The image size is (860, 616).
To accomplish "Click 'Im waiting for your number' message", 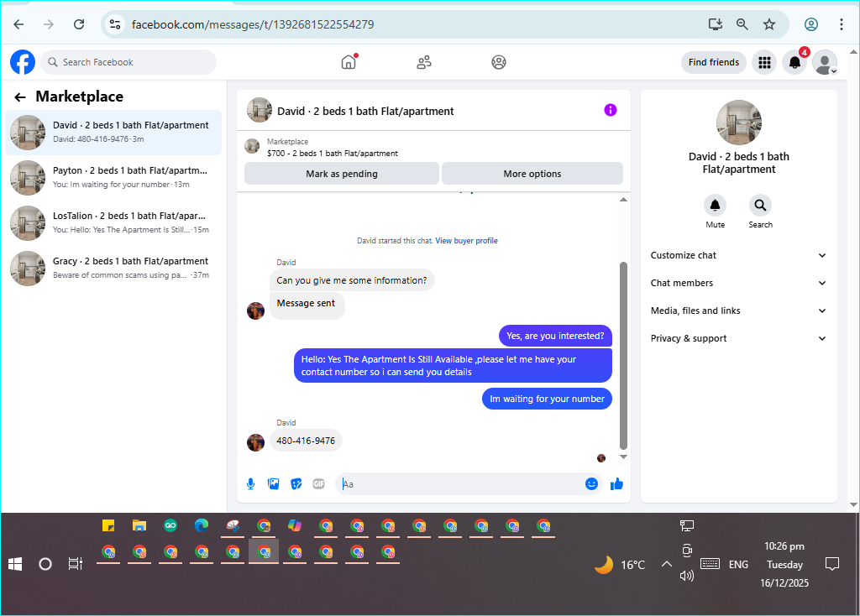I will (547, 399).
